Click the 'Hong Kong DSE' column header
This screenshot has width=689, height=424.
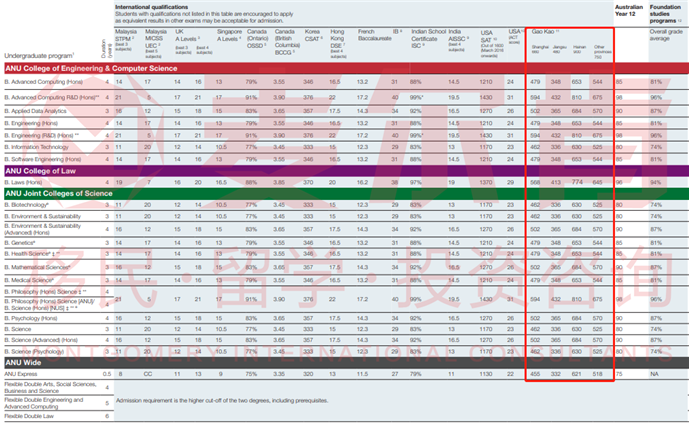[338, 44]
